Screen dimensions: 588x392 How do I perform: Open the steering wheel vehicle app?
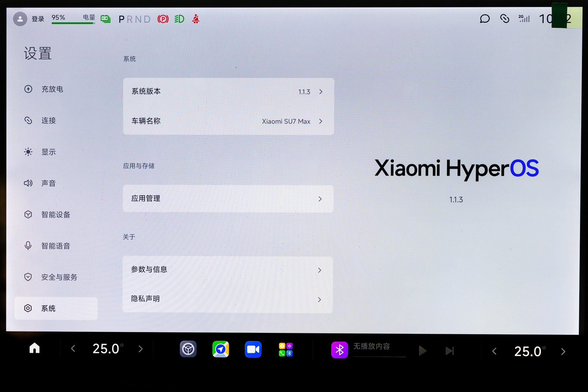(x=188, y=349)
